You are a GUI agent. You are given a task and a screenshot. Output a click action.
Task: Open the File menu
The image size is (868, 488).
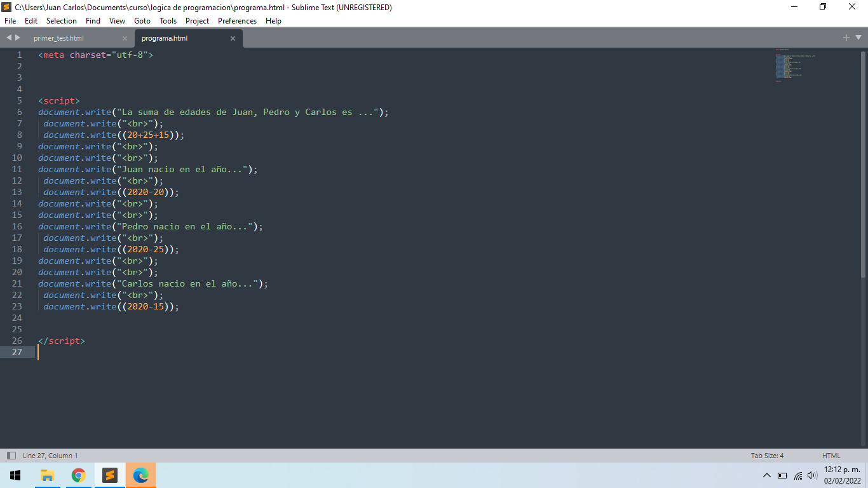click(10, 21)
